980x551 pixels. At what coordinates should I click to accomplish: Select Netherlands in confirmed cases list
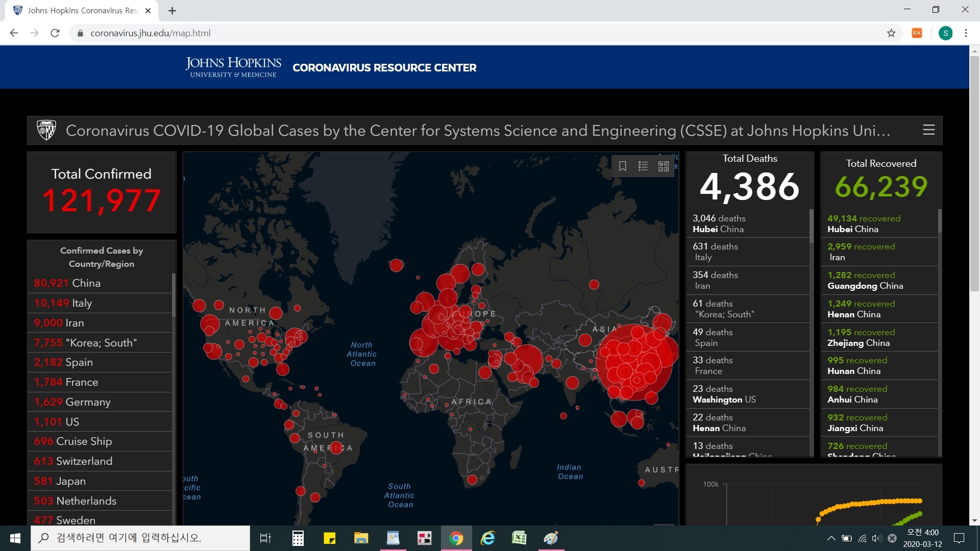100,501
